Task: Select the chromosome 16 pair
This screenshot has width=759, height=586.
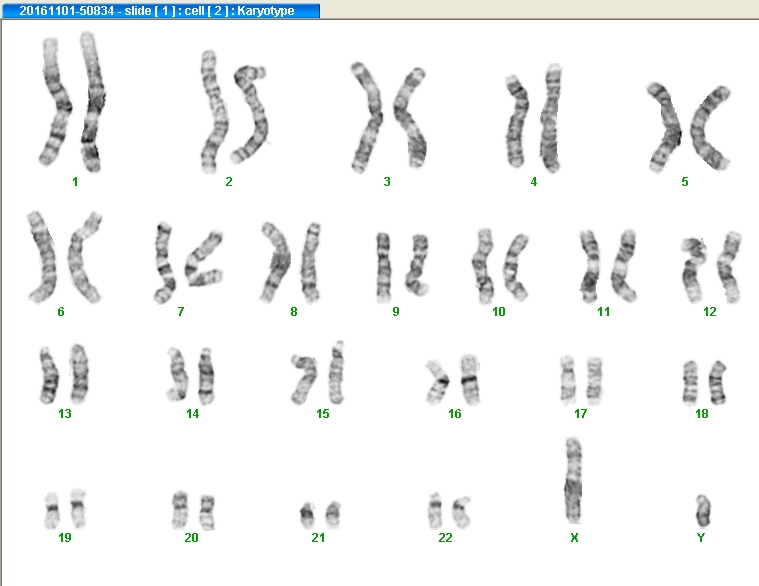Action: [453, 379]
